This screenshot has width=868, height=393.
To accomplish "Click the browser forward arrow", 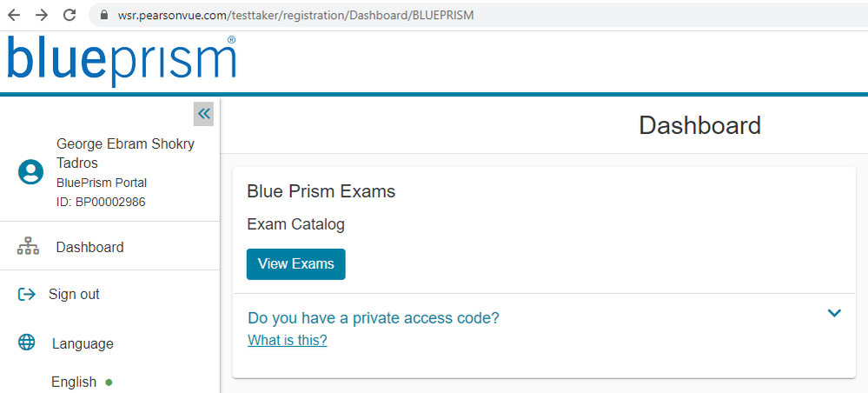I will pos(42,15).
